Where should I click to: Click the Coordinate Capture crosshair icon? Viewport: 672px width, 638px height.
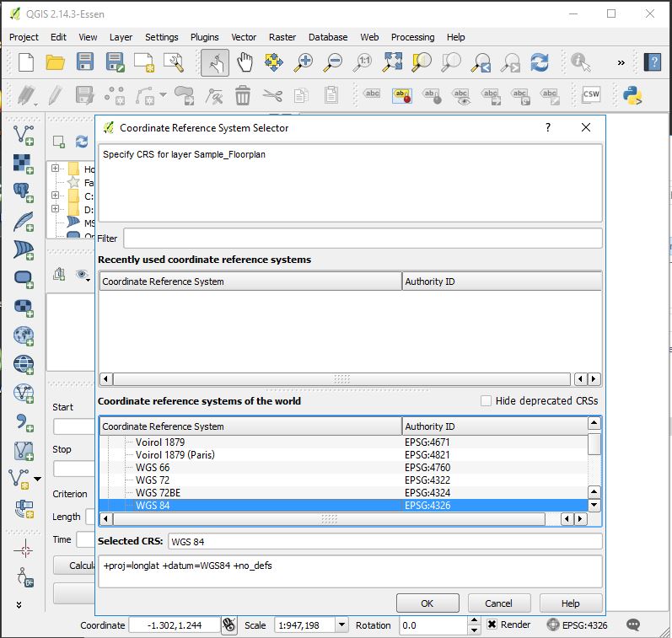click(24, 549)
